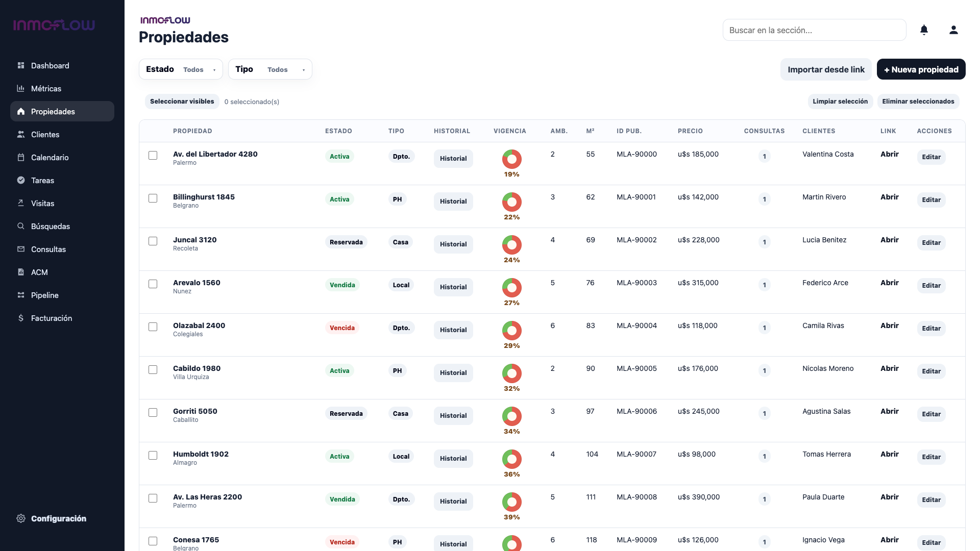The height and width of the screenshot is (551, 980).
Task: Click client name Federico Arce
Action: (x=825, y=283)
